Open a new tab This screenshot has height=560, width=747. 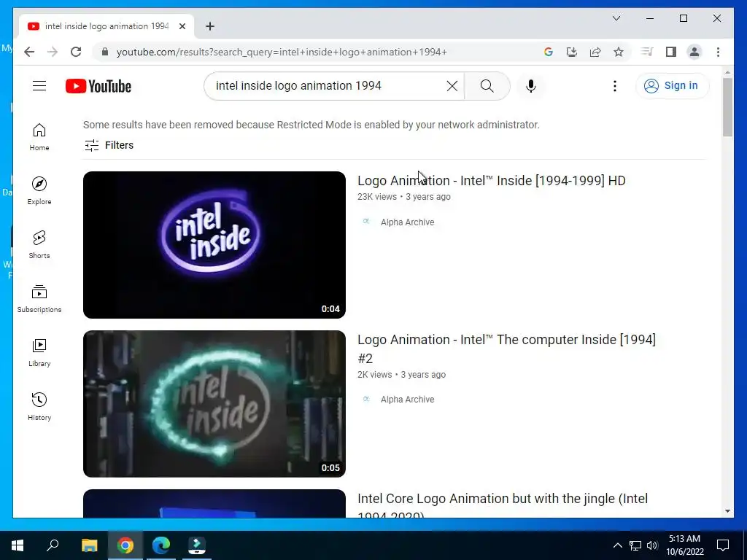(210, 26)
